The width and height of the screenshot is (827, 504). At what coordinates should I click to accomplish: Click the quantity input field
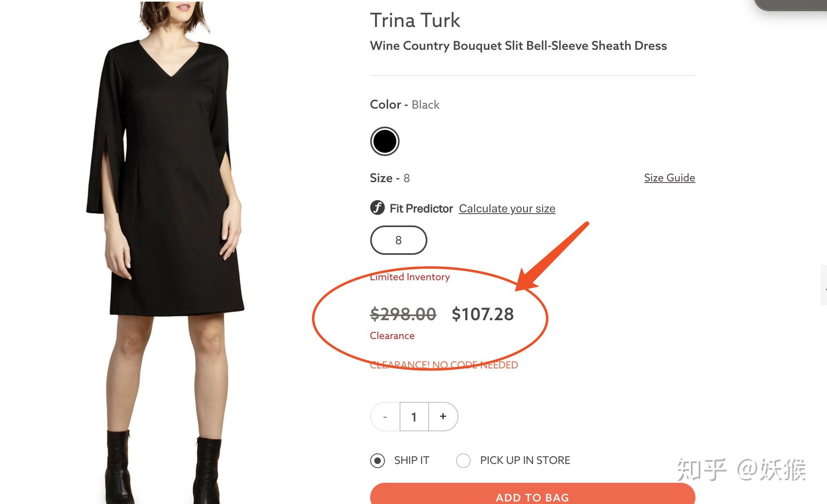pos(414,417)
